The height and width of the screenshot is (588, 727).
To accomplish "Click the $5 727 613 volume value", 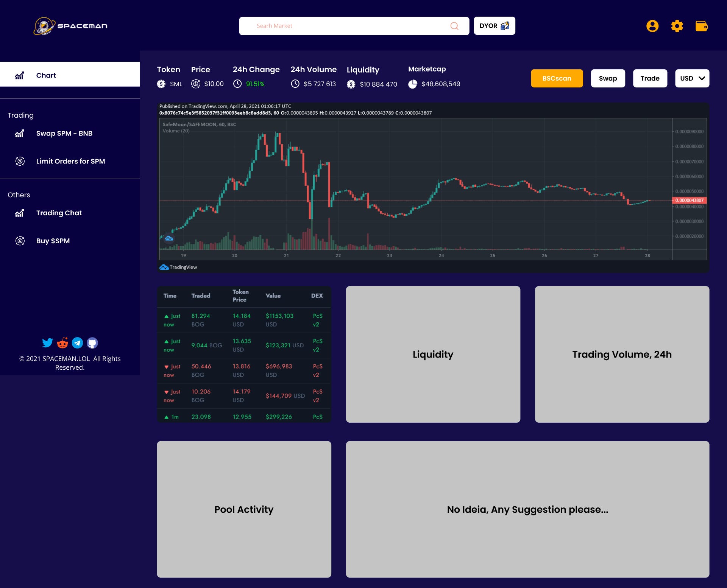I will [x=320, y=84].
